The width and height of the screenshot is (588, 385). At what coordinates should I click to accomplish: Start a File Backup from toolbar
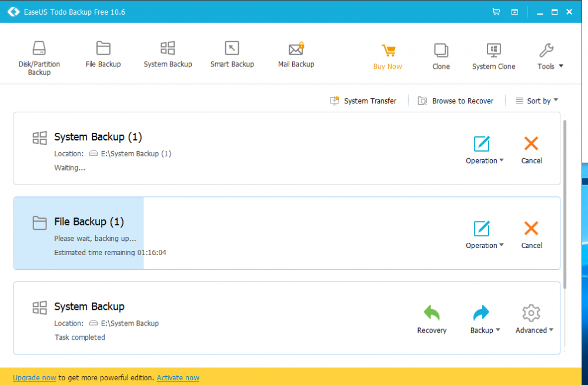click(103, 54)
